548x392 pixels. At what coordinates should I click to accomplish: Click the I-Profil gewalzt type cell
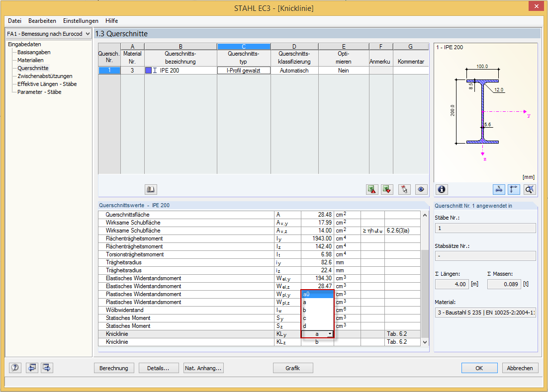click(244, 71)
